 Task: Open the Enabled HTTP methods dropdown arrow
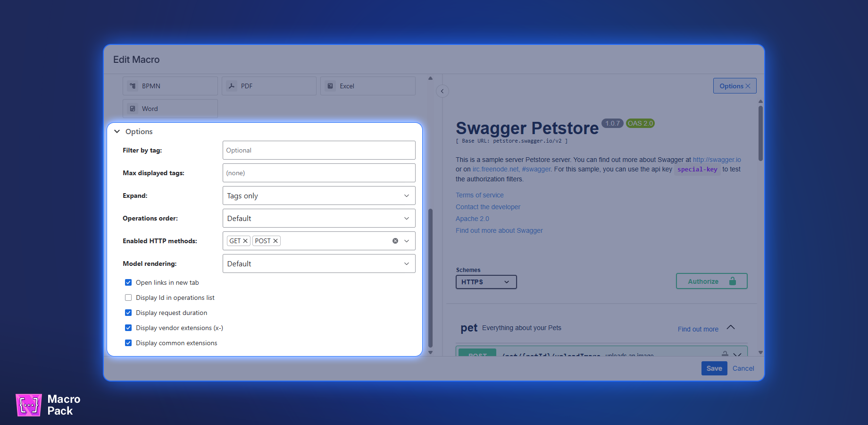407,241
